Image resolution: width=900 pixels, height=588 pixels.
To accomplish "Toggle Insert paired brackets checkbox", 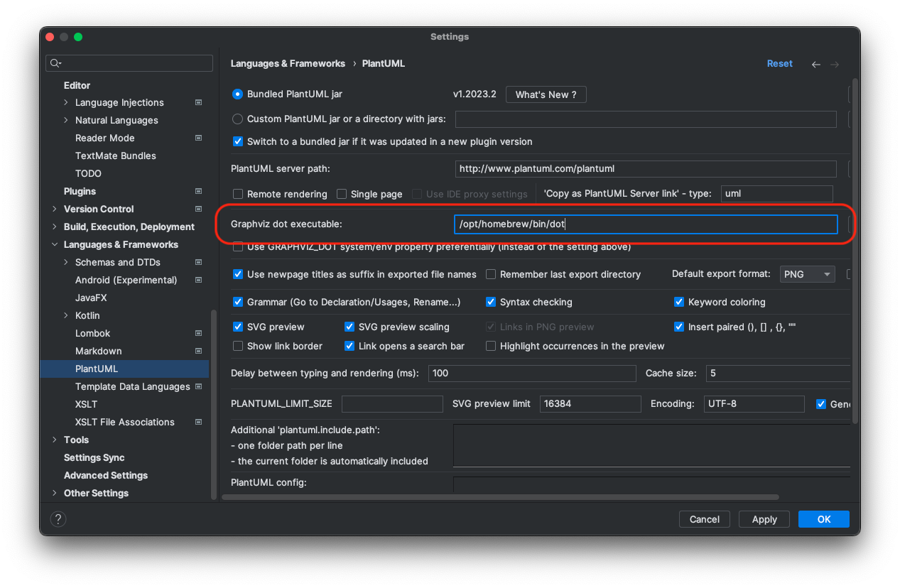I will tap(679, 327).
